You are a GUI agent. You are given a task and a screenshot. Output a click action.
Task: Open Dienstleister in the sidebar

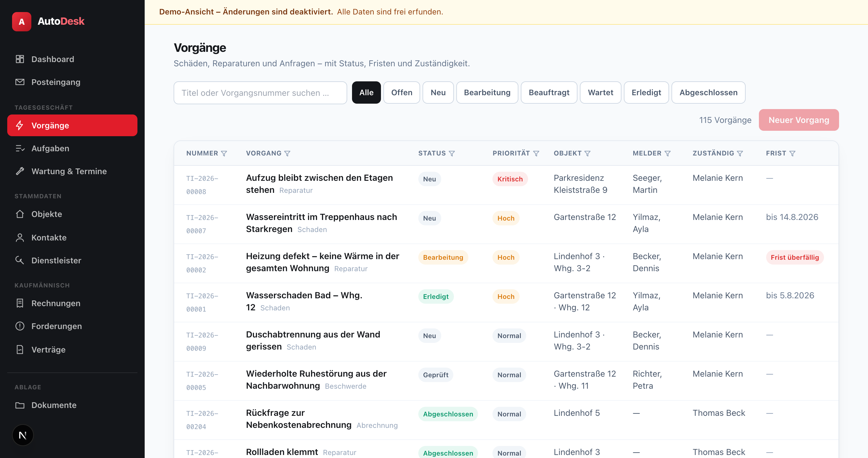click(72, 260)
